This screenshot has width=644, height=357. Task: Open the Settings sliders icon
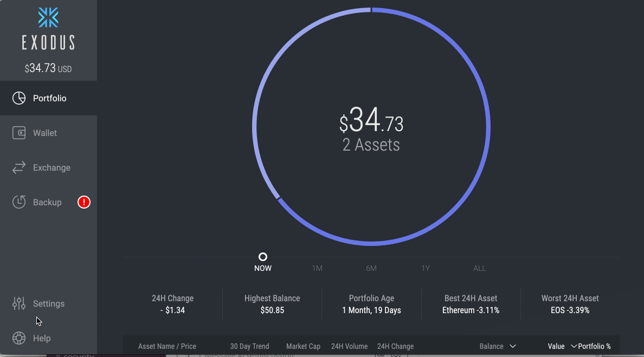click(19, 303)
